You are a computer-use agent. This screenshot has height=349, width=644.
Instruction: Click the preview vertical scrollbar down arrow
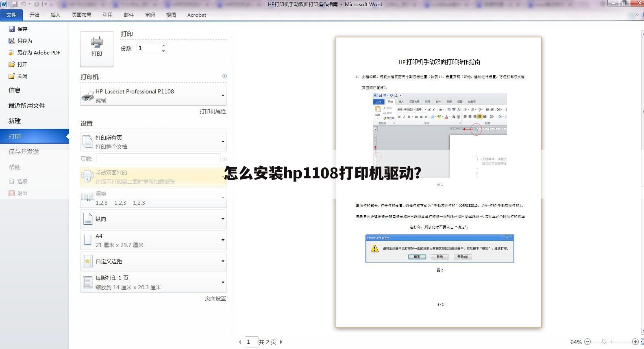tap(642, 331)
